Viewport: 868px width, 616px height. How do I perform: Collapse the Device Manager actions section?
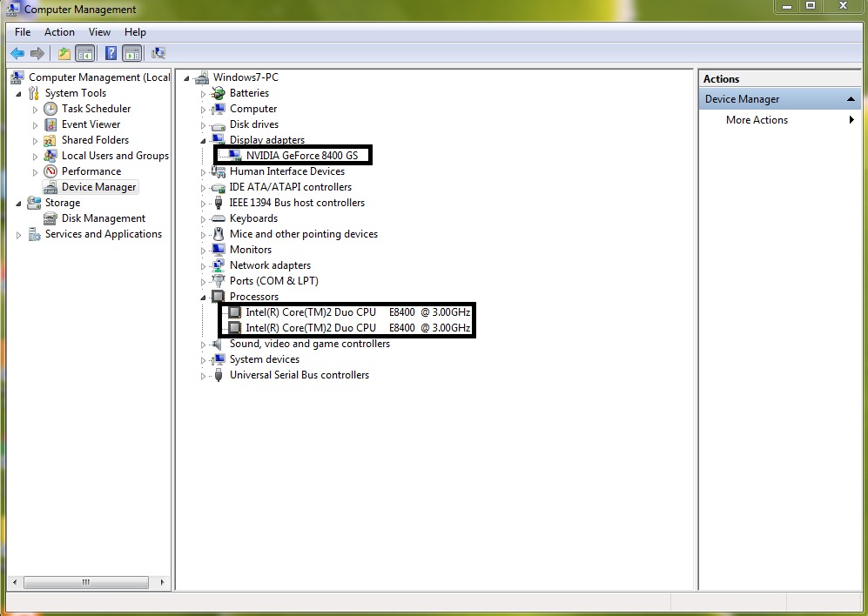851,100
